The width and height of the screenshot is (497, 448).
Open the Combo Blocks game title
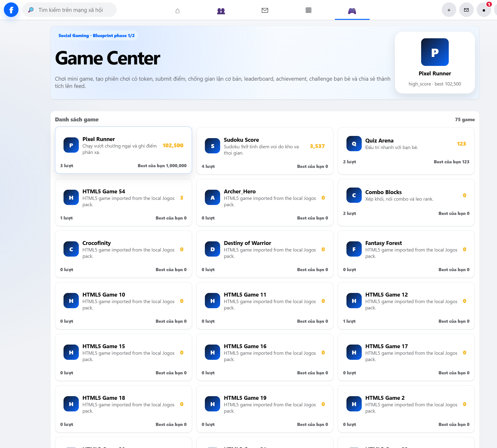pyautogui.click(x=383, y=192)
